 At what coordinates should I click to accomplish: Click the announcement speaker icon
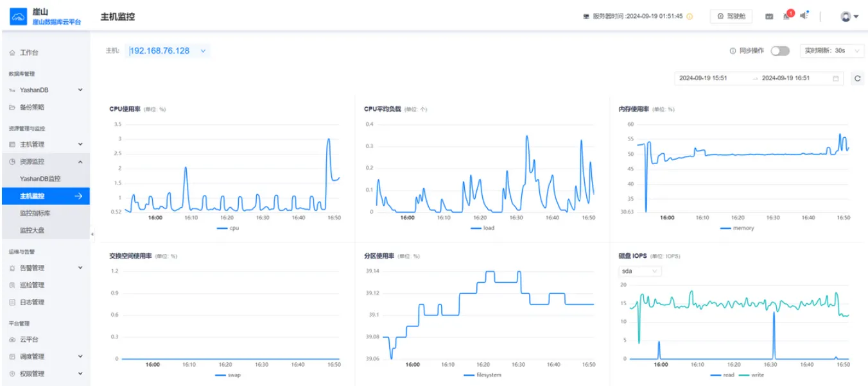[x=804, y=15]
